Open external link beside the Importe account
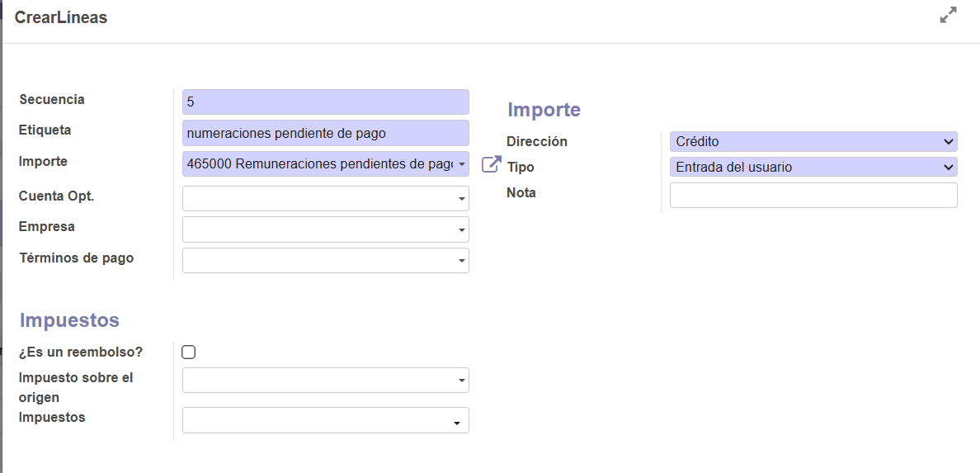 (491, 164)
